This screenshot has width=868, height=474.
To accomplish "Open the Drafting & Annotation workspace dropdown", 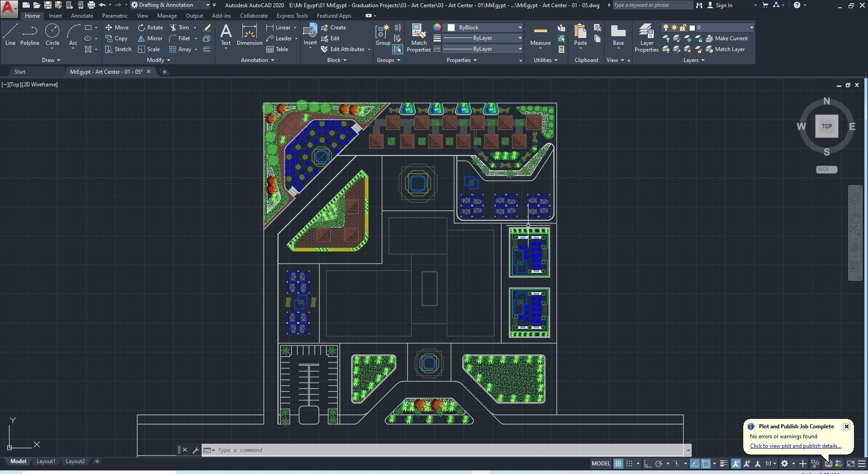I will point(170,5).
